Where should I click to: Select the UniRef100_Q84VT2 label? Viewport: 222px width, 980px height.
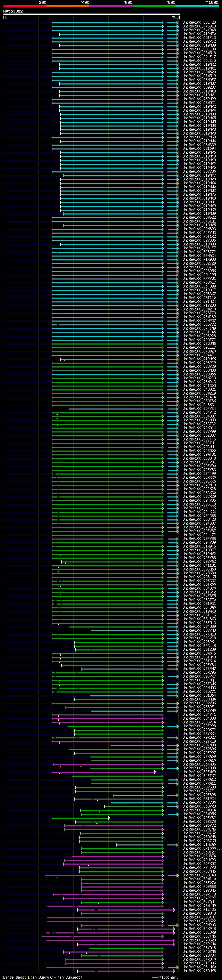coord(199,412)
